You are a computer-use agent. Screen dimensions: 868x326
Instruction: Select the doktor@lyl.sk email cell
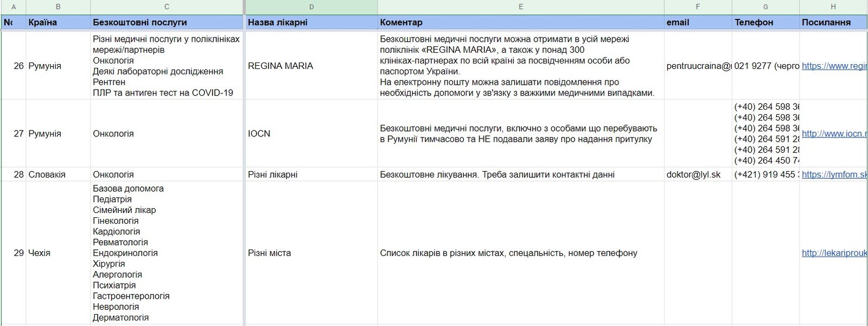(698, 174)
